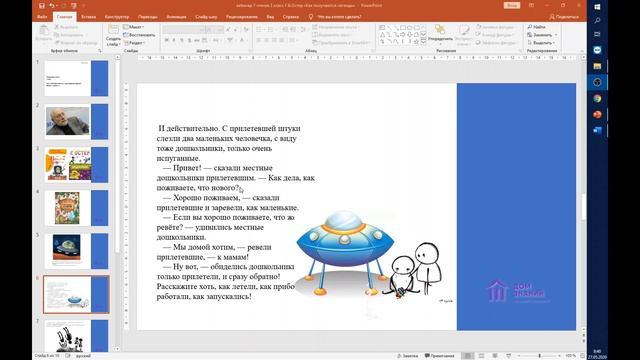The height and width of the screenshot is (360, 640).
Task: Click zoom out minus button
Action: coord(519,356)
